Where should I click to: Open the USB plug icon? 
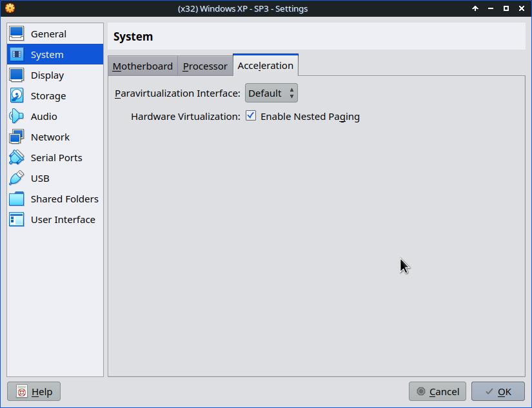click(16, 178)
